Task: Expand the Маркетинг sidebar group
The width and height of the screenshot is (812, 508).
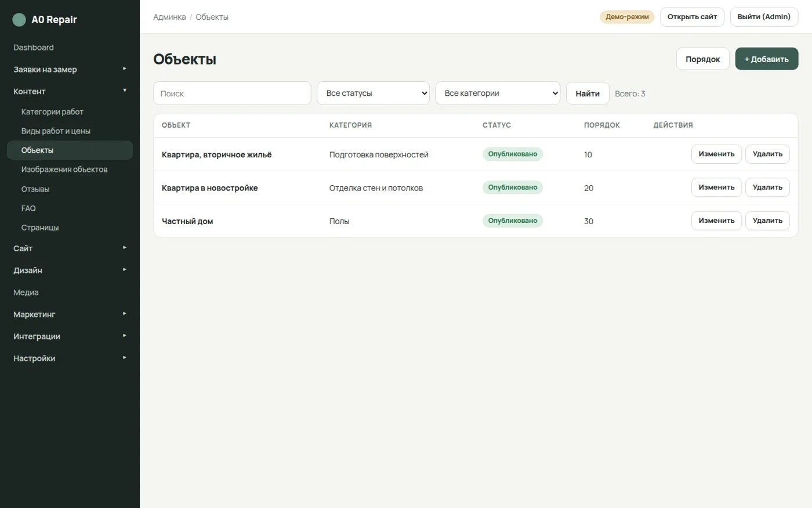Action: (x=70, y=314)
